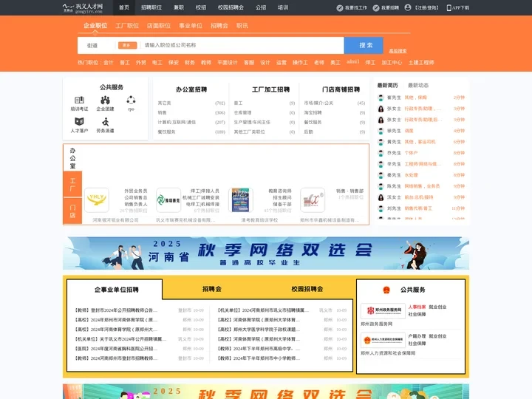Click avatar of 崔先生 in resume list
532x399 pixels.
point(381,98)
